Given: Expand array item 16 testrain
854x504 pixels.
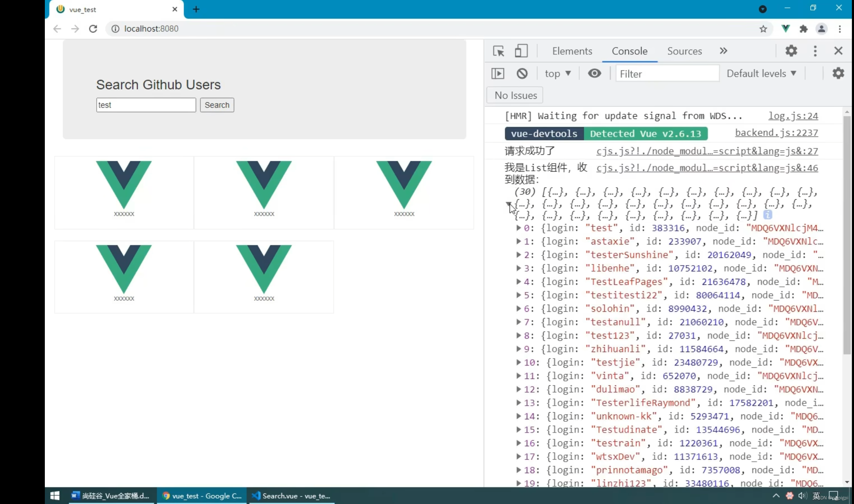Looking at the screenshot, I should click(x=518, y=443).
